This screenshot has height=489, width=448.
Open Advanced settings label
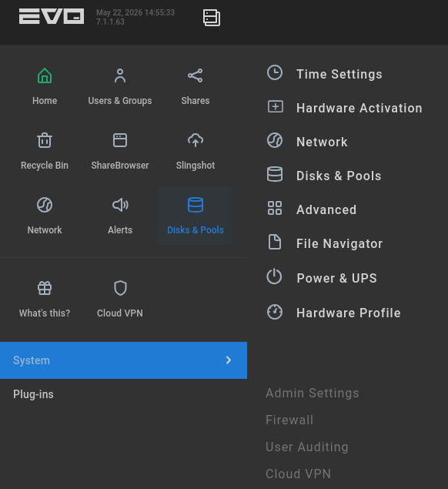(326, 209)
